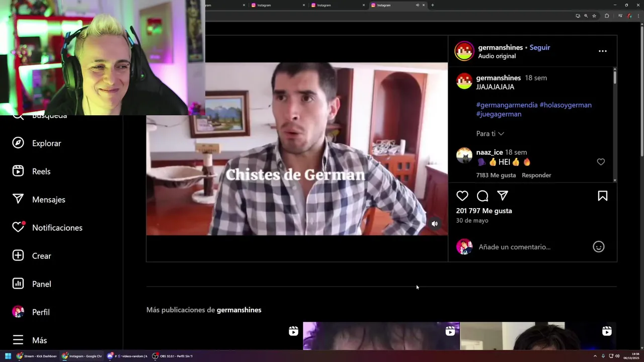Follow germanshines with the Seguir button

pyautogui.click(x=540, y=47)
